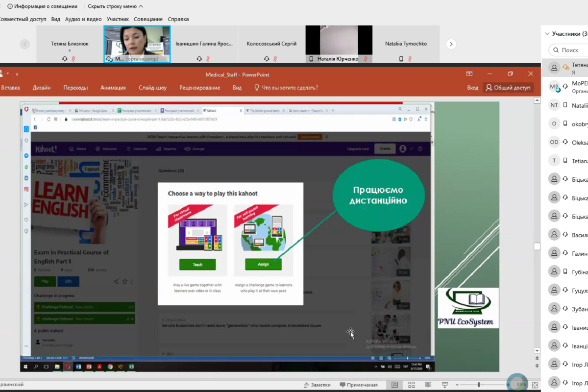Collapse the Участники participants panel

[547, 34]
